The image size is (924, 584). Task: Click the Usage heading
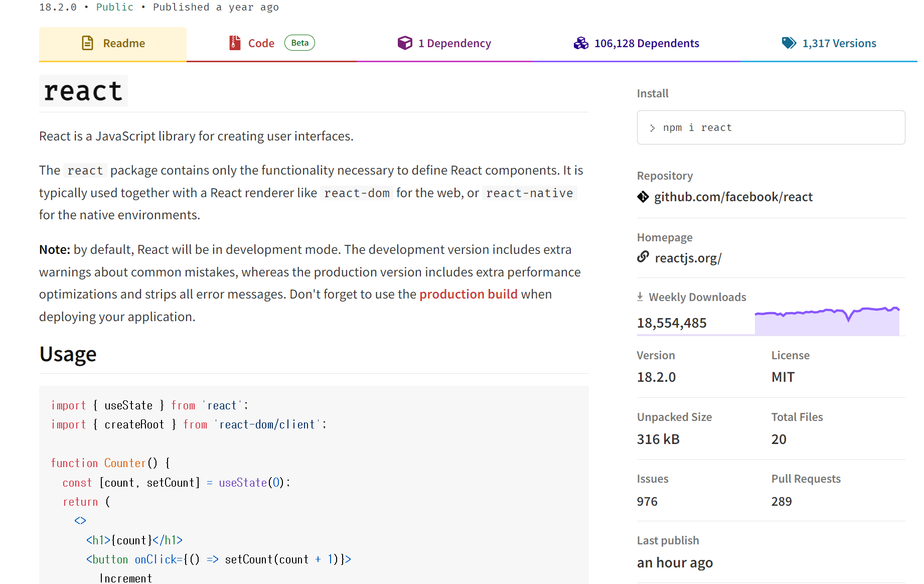[68, 354]
